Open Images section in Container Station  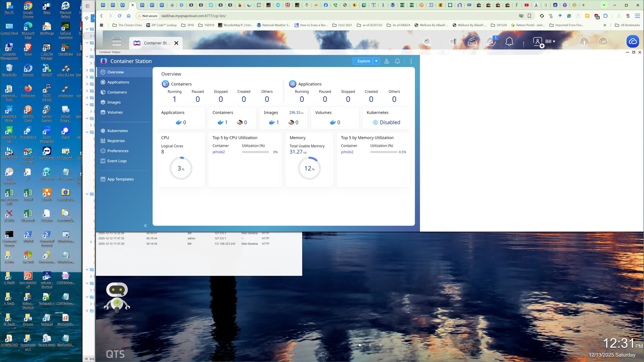114,102
